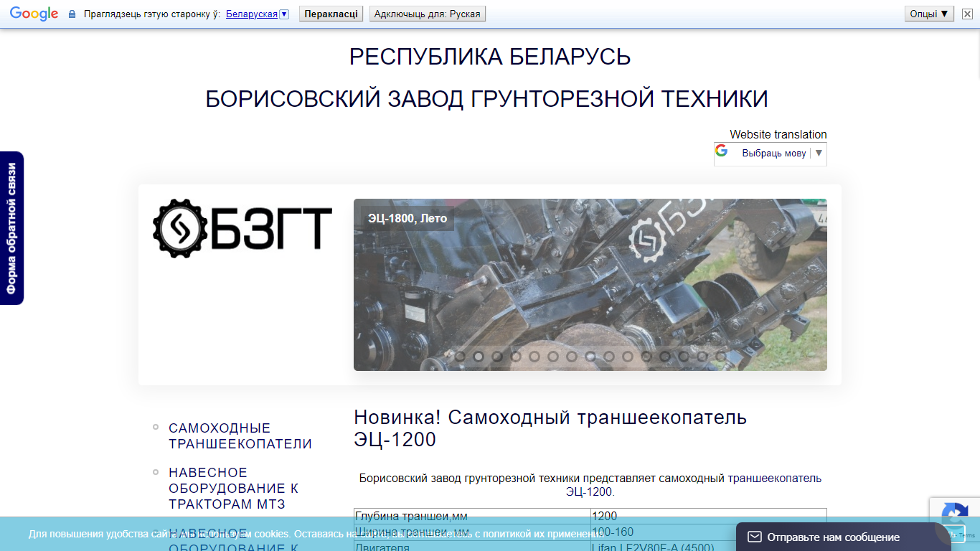Click Адключыць для: Руская button
Image resolution: width=980 pixels, height=551 pixels.
[427, 14]
